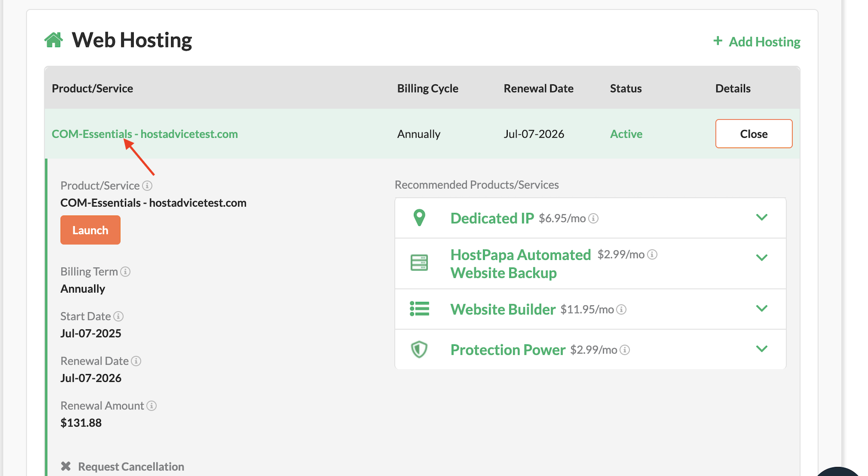Expand the Website Builder chevron
868x476 pixels.
click(762, 308)
